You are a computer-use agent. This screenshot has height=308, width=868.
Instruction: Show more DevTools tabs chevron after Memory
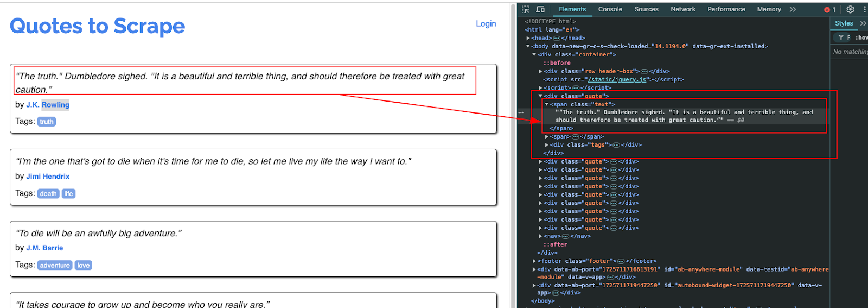(793, 9)
